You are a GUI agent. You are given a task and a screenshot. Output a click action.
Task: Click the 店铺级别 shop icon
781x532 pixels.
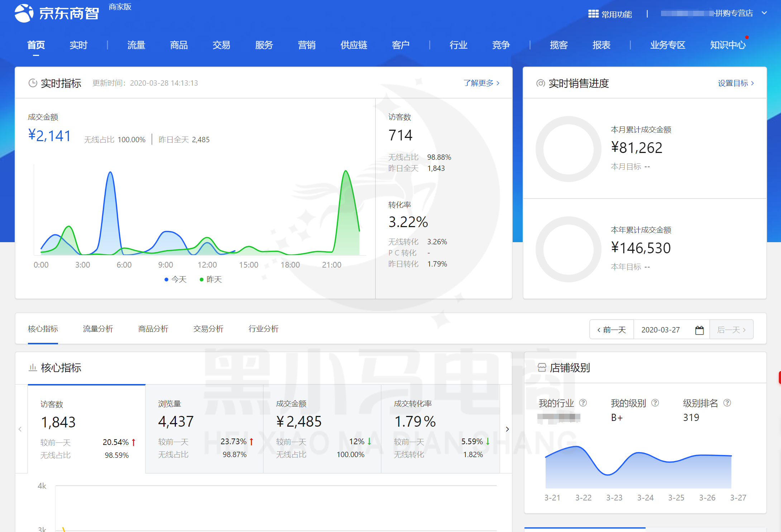542,368
